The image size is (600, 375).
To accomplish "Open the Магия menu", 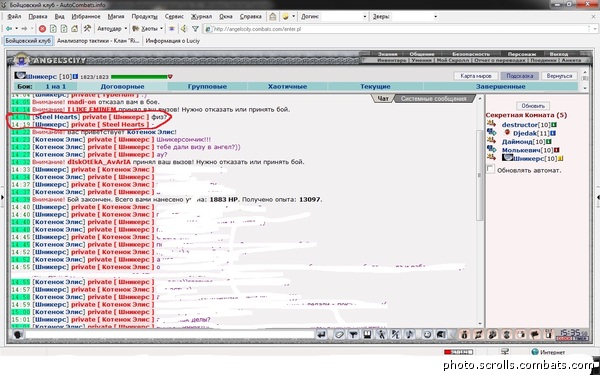I will pyautogui.click(x=116, y=16).
